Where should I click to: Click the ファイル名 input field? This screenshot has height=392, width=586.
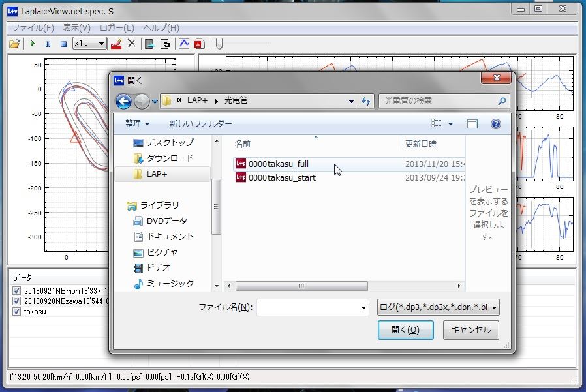coord(309,307)
